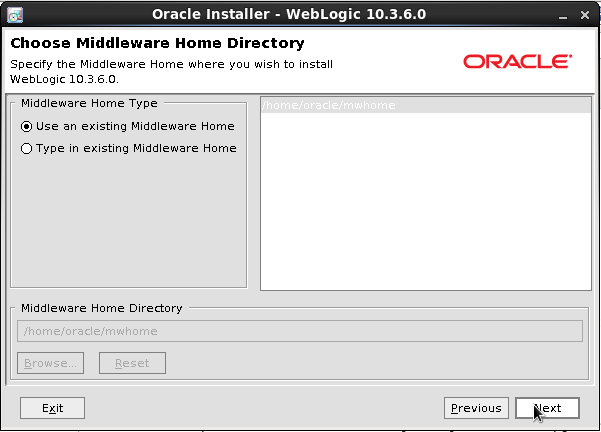Go back with the Previous button

pos(476,408)
